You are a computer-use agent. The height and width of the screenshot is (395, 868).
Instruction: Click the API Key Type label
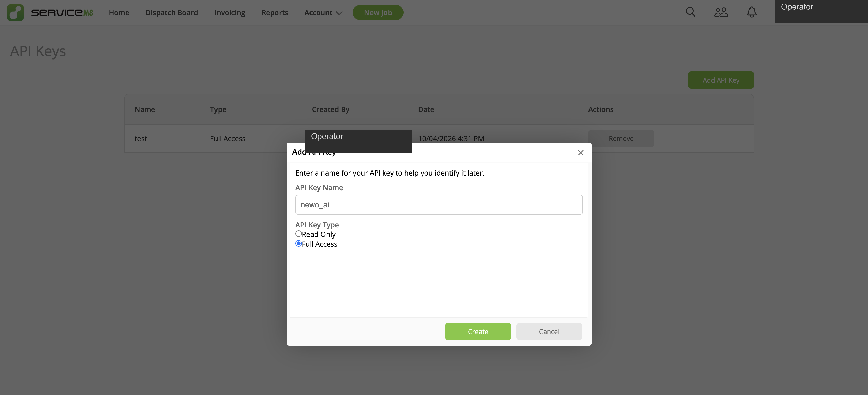coord(317,225)
